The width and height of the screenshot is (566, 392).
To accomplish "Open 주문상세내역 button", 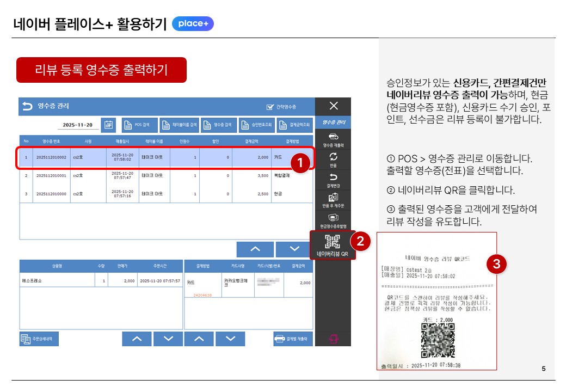I will point(39,339).
